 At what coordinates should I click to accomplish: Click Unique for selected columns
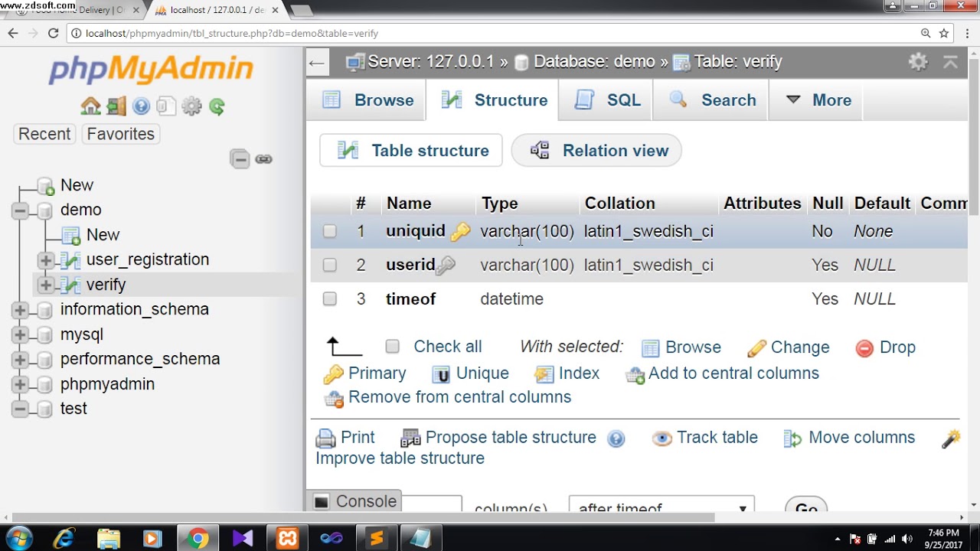470,373
